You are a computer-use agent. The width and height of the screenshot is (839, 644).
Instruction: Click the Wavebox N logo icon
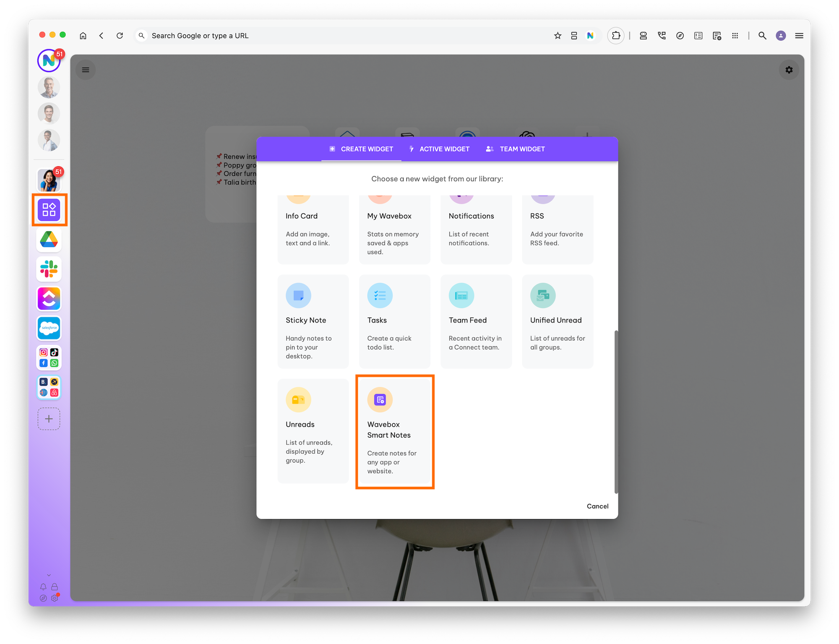[x=49, y=61]
